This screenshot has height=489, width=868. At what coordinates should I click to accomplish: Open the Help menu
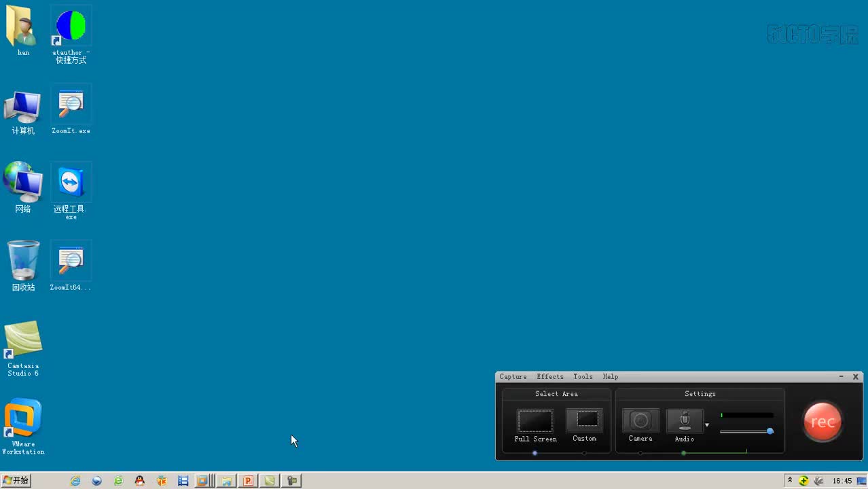click(611, 377)
